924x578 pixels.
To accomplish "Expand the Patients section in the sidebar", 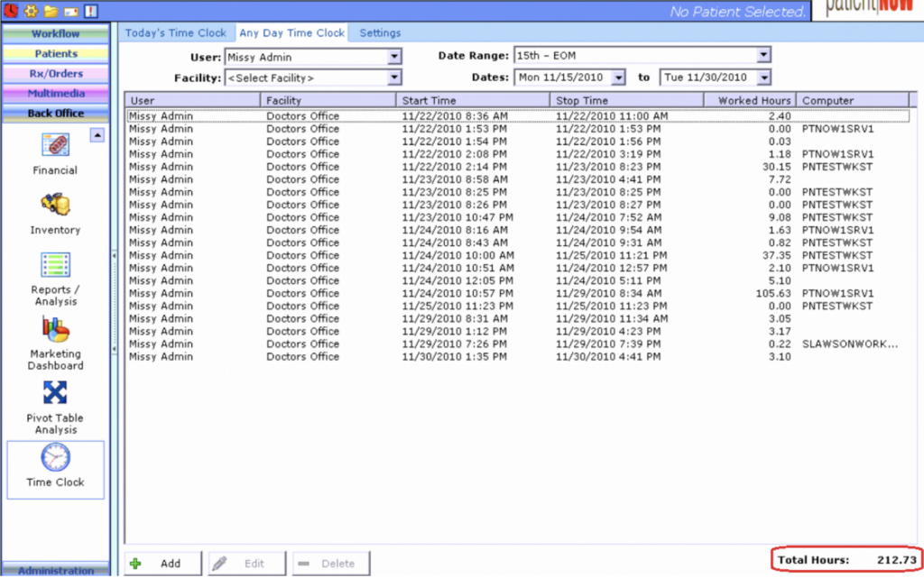I will click(56, 53).
